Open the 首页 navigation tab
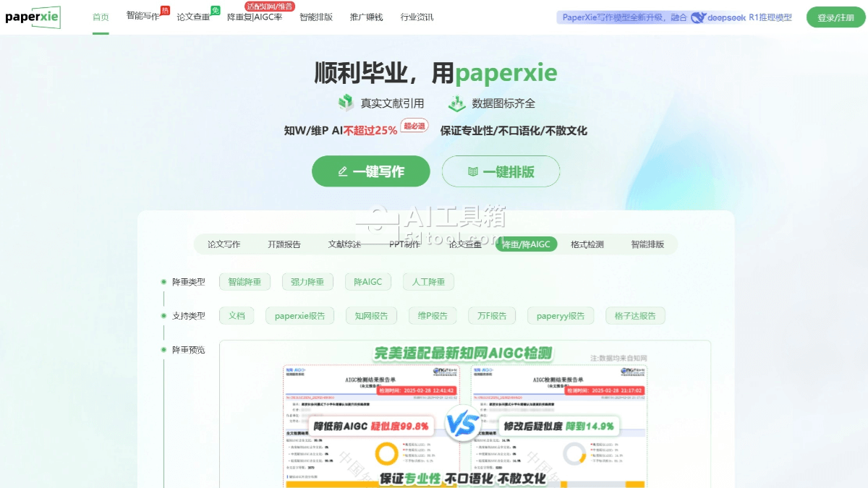 click(101, 17)
